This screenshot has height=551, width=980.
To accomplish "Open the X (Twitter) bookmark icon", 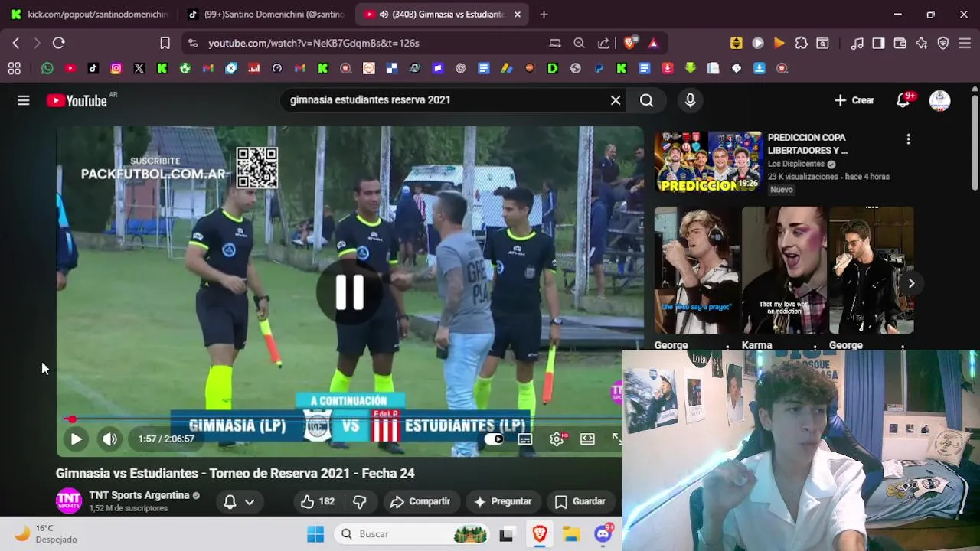I will point(139,68).
